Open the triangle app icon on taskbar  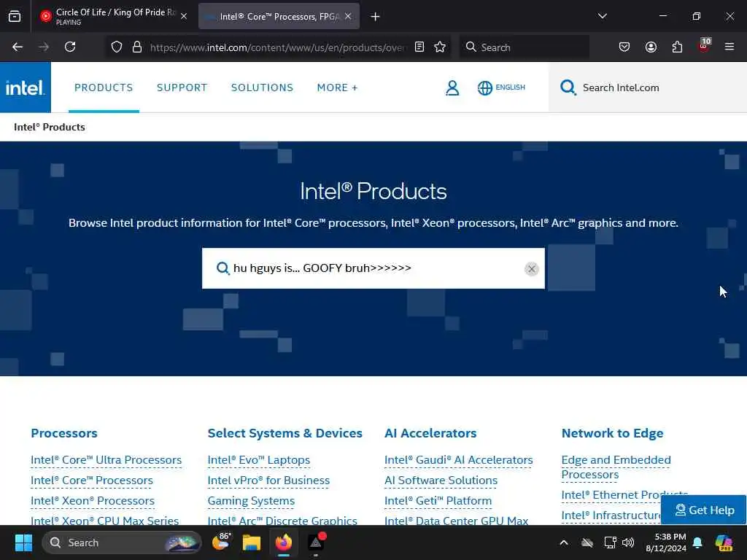[x=316, y=542]
